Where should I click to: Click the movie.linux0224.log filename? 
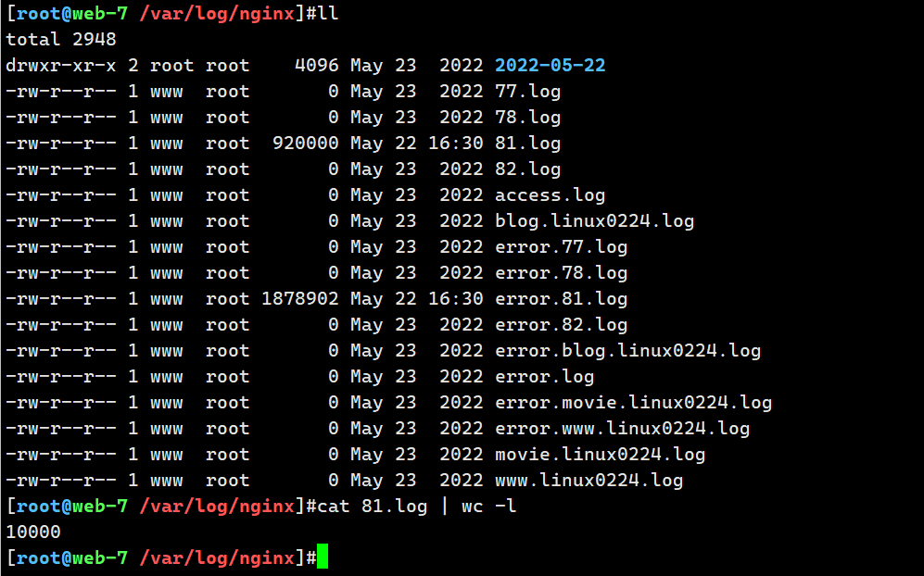600,455
